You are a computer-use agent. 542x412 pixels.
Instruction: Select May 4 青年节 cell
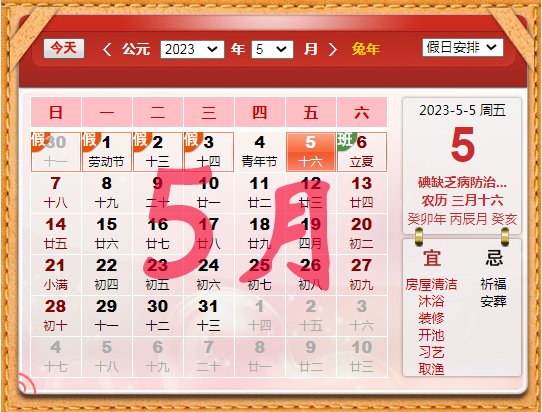pyautogui.click(x=260, y=152)
